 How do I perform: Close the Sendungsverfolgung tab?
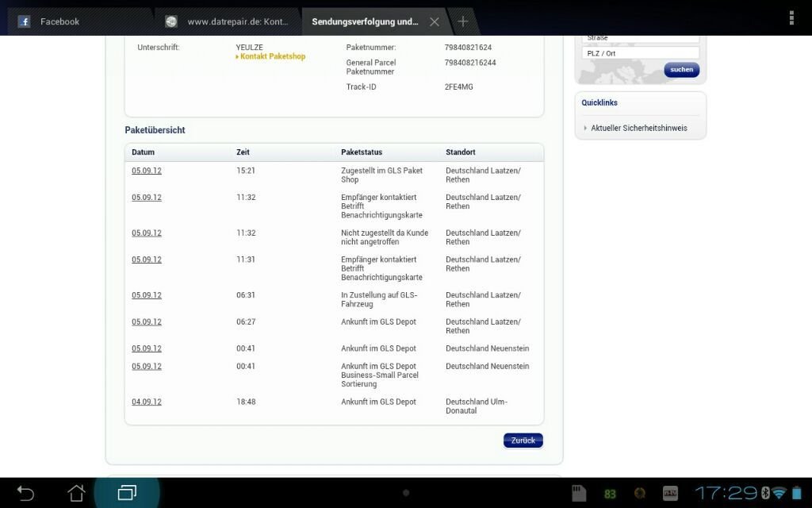click(x=435, y=21)
